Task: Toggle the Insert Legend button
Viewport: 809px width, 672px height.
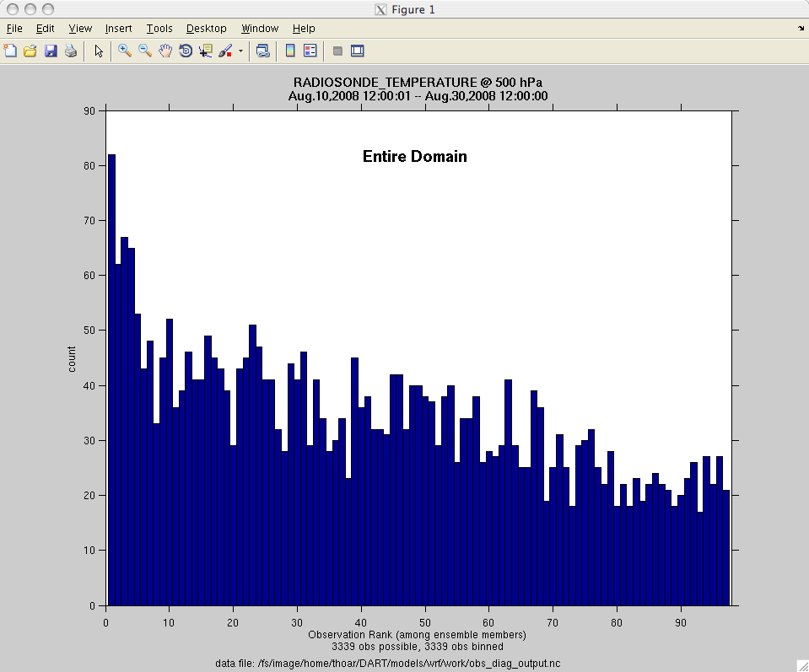Action: pos(310,51)
